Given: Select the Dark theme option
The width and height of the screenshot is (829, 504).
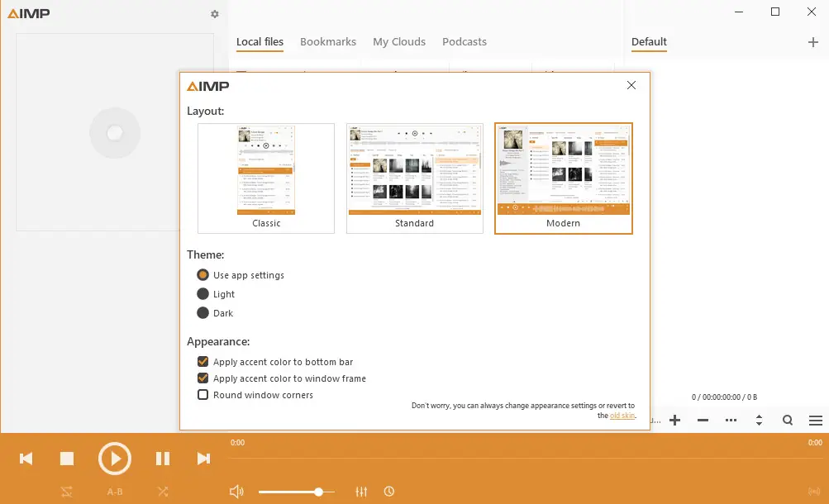Looking at the screenshot, I should click(x=215, y=313).
